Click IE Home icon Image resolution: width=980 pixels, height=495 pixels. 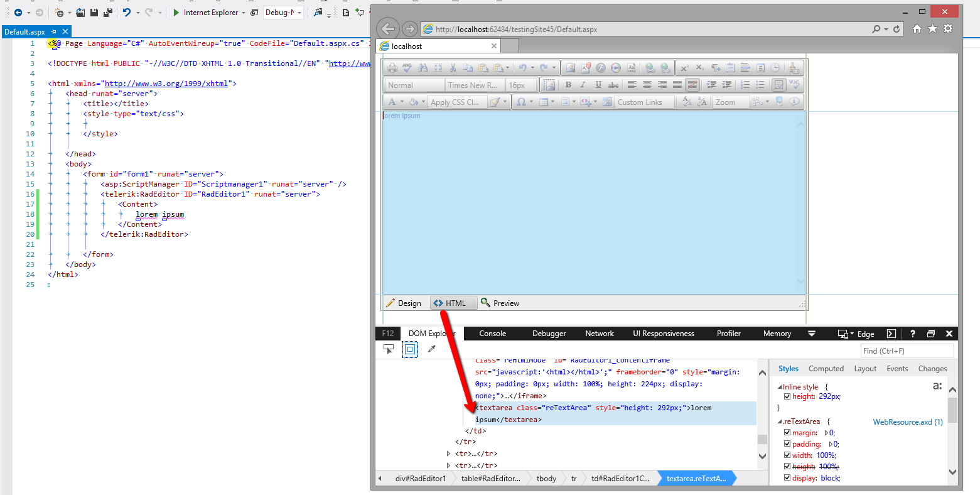pos(917,29)
